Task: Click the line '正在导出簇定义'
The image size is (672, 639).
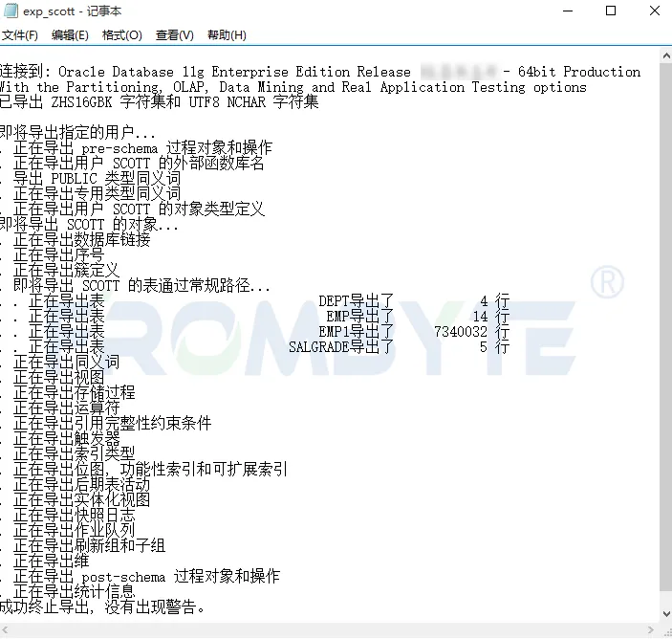Action: click(x=66, y=270)
